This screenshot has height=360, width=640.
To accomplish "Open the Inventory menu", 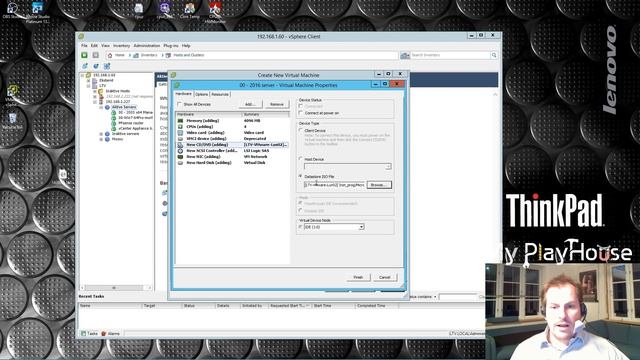I will coord(121,46).
